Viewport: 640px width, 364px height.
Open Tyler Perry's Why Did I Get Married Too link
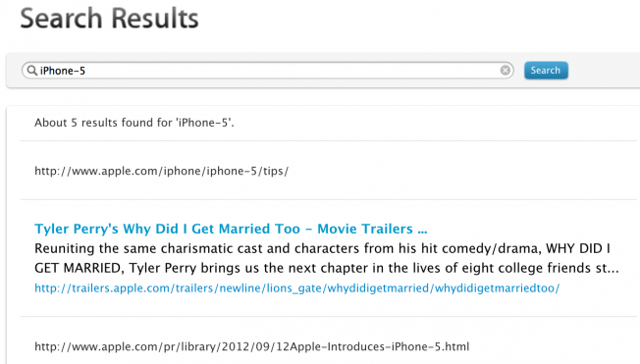[231, 229]
